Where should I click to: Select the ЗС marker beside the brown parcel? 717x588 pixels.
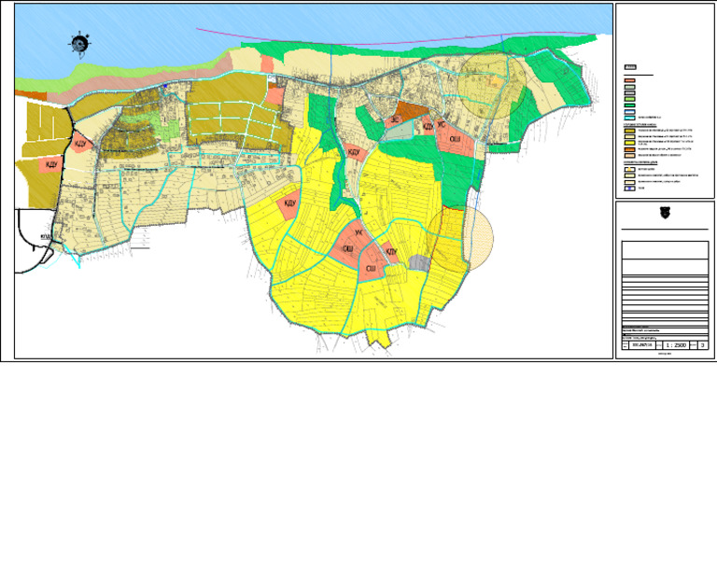(x=395, y=120)
